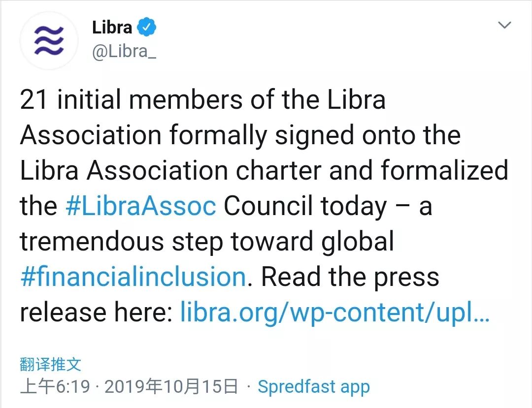Click the text 'Libra Association charter and formalized'
This screenshot has height=408, width=532.
(x=264, y=170)
